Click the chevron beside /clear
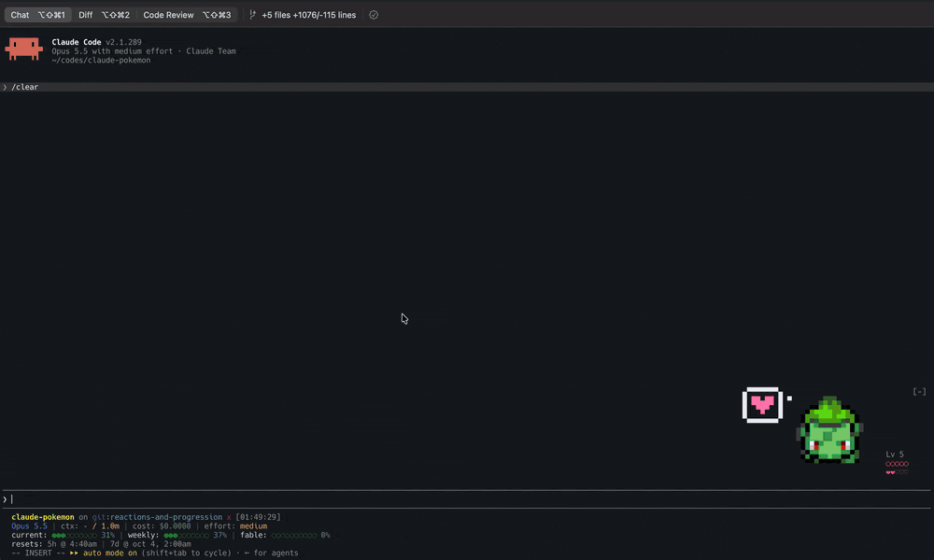The image size is (934, 560). pyautogui.click(x=5, y=87)
